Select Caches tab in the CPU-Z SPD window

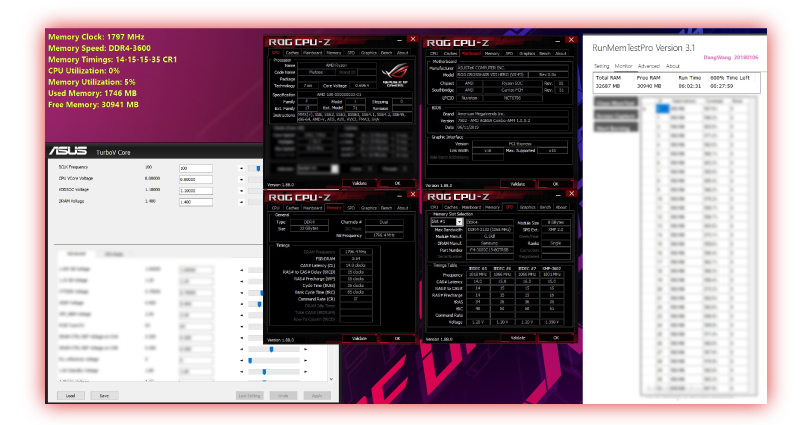[450, 207]
